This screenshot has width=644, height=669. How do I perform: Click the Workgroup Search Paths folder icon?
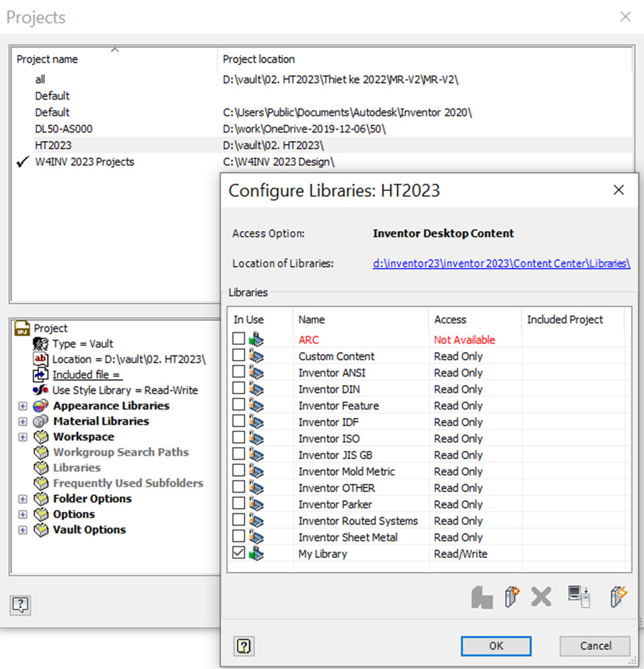(x=41, y=452)
